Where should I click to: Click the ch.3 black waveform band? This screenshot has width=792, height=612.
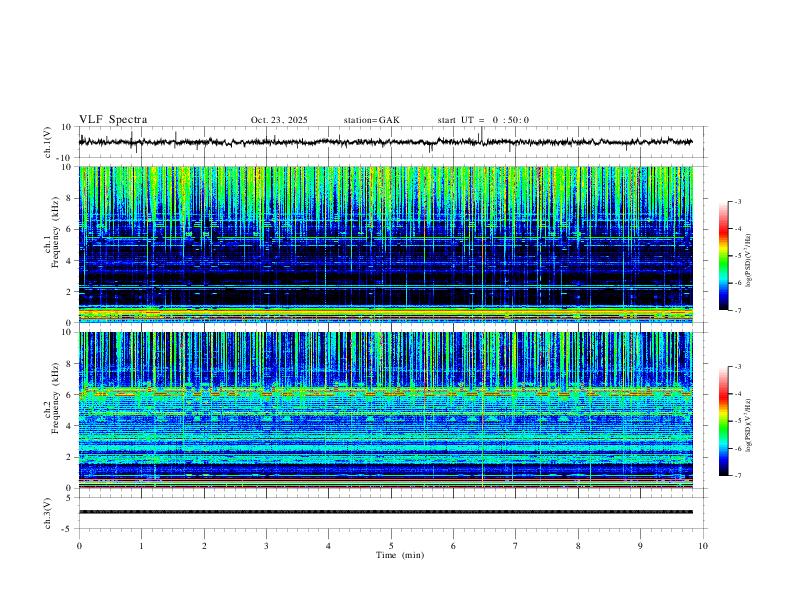pyautogui.click(x=386, y=512)
